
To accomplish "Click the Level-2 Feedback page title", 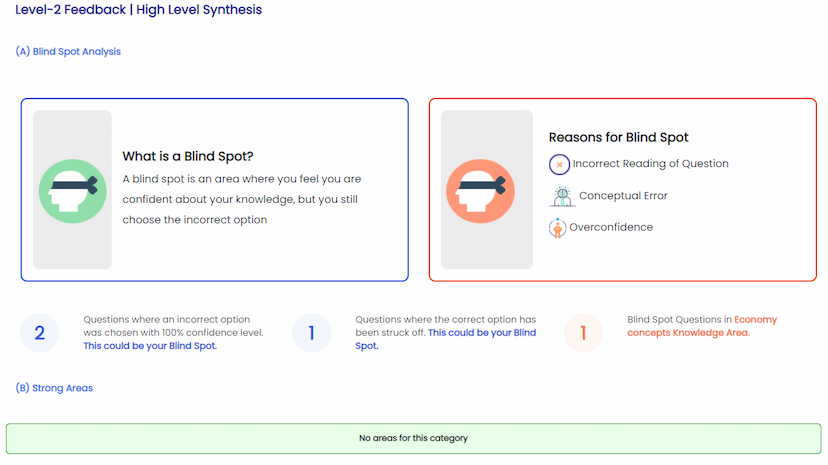I will tap(138, 10).
